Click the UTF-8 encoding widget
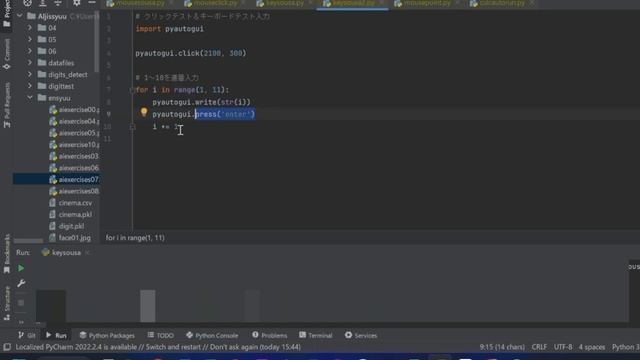The width and height of the screenshot is (640, 360). (563, 347)
